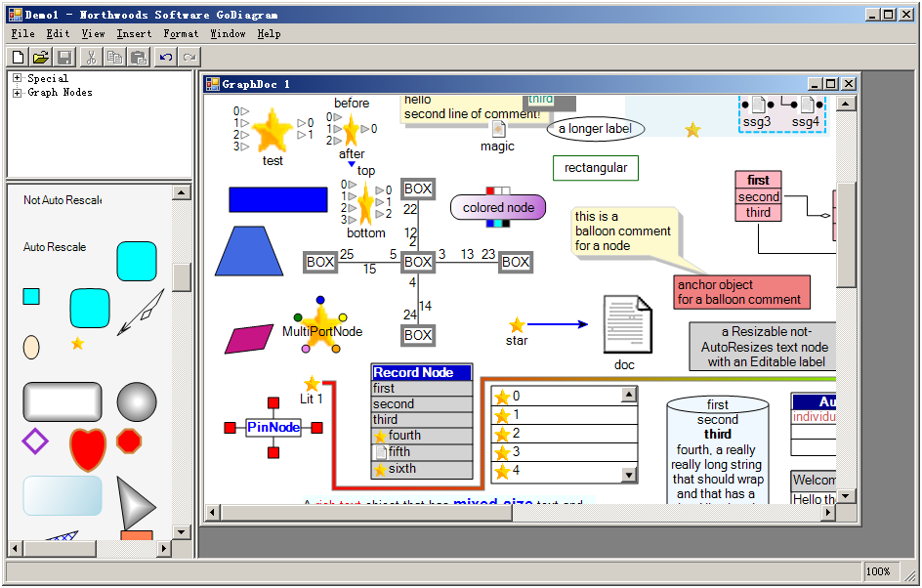Screen dimensions: 922x588
Task: Open the File menu
Action: coord(22,33)
